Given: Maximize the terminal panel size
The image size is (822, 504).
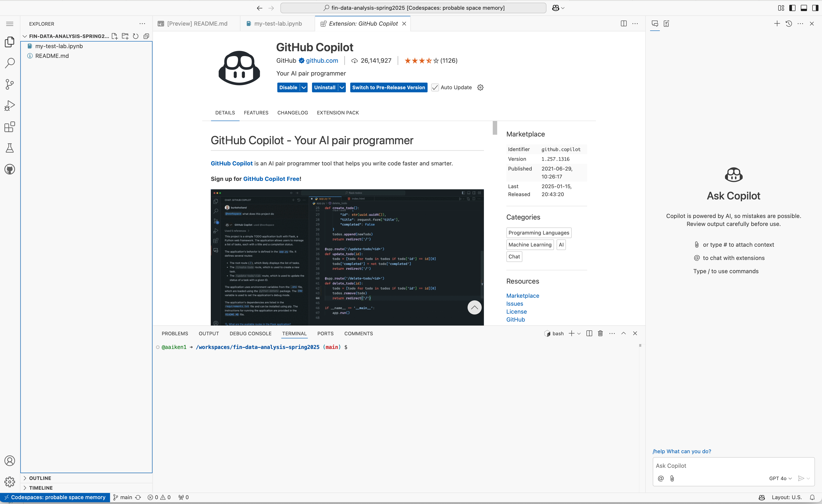Looking at the screenshot, I should click(x=624, y=333).
